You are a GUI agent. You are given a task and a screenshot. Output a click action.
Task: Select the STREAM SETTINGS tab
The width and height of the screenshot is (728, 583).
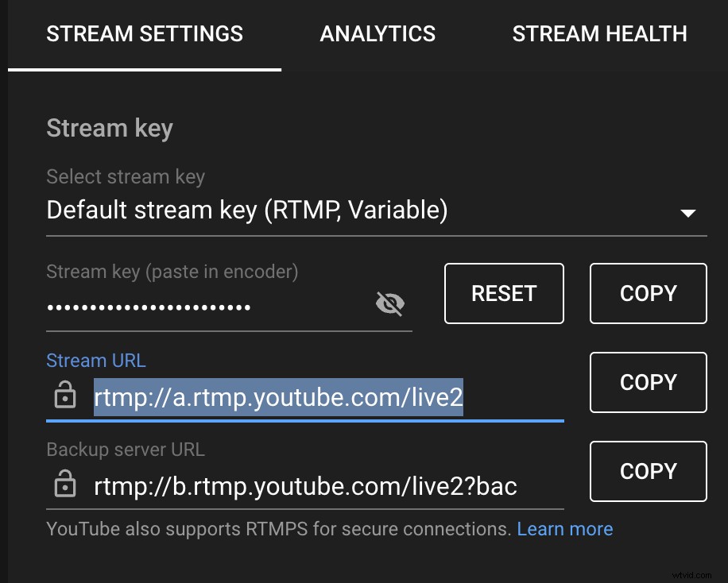[x=144, y=33]
